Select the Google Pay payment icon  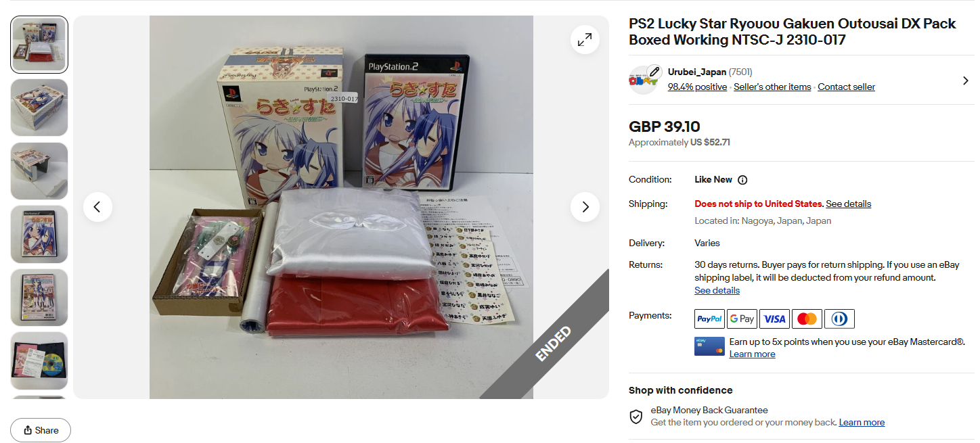click(742, 319)
